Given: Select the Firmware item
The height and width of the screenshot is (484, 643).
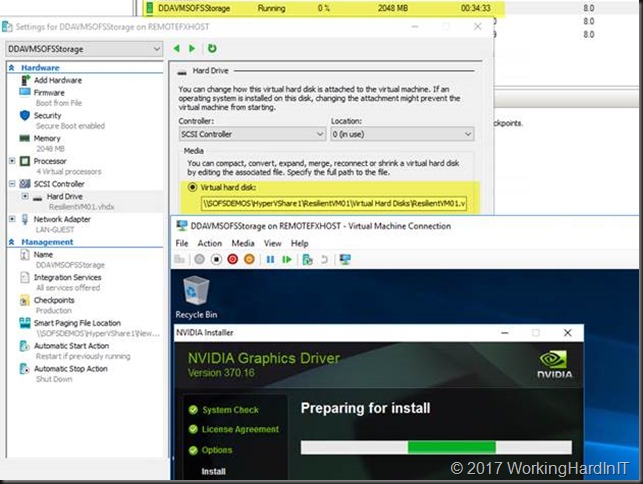Looking at the screenshot, I should coord(49,93).
